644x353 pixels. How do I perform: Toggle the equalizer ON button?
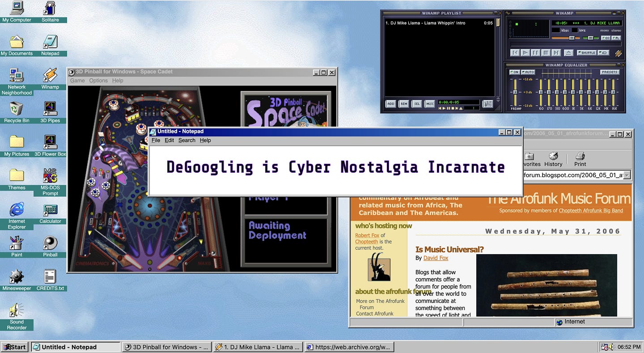[514, 72]
